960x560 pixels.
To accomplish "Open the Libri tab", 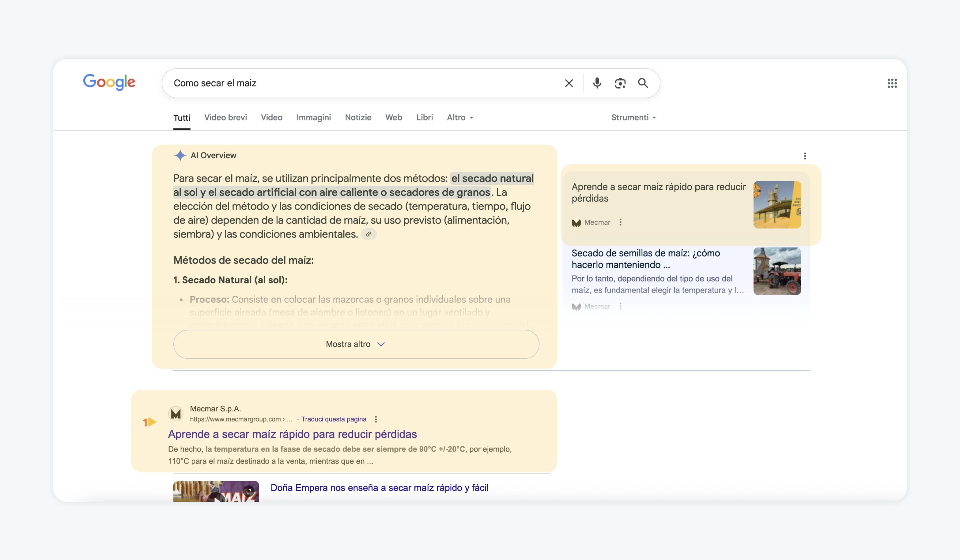I will coord(424,117).
